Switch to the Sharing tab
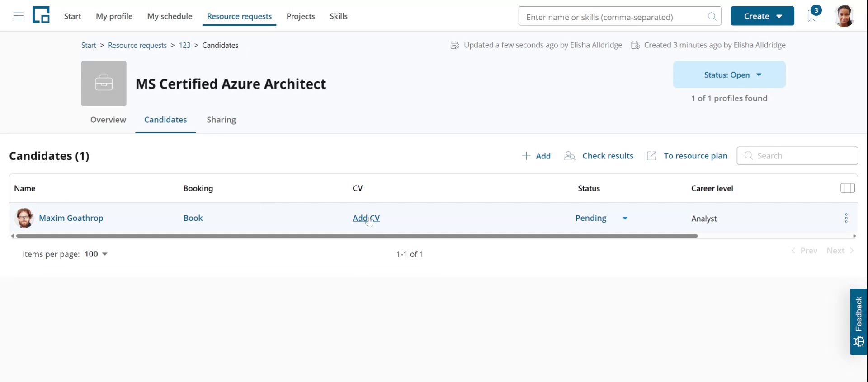The height and width of the screenshot is (382, 868). 221,120
